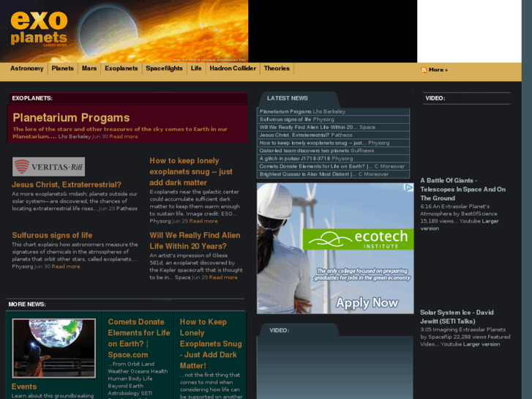This screenshot has width=532, height=399.
Task: Open the Events link
Action: 23,387
